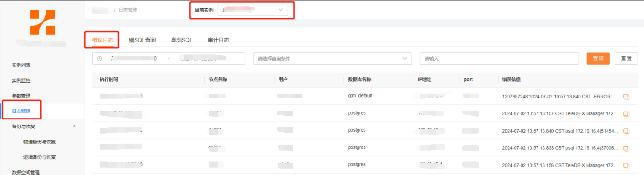Click the psql 172.16.16.4(37006 error text
Viewport: 644px width, 175px height.
click(560, 148)
